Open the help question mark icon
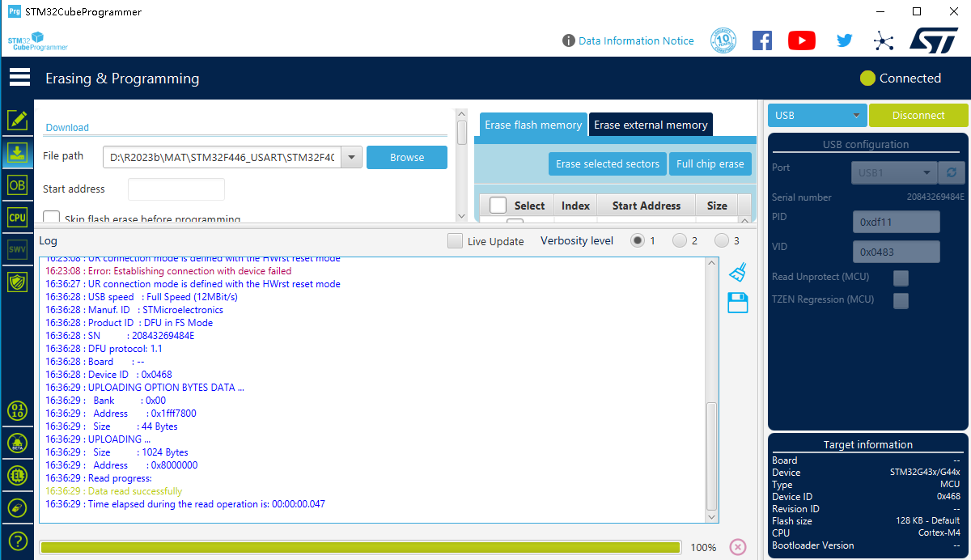The image size is (971, 560). (17, 540)
